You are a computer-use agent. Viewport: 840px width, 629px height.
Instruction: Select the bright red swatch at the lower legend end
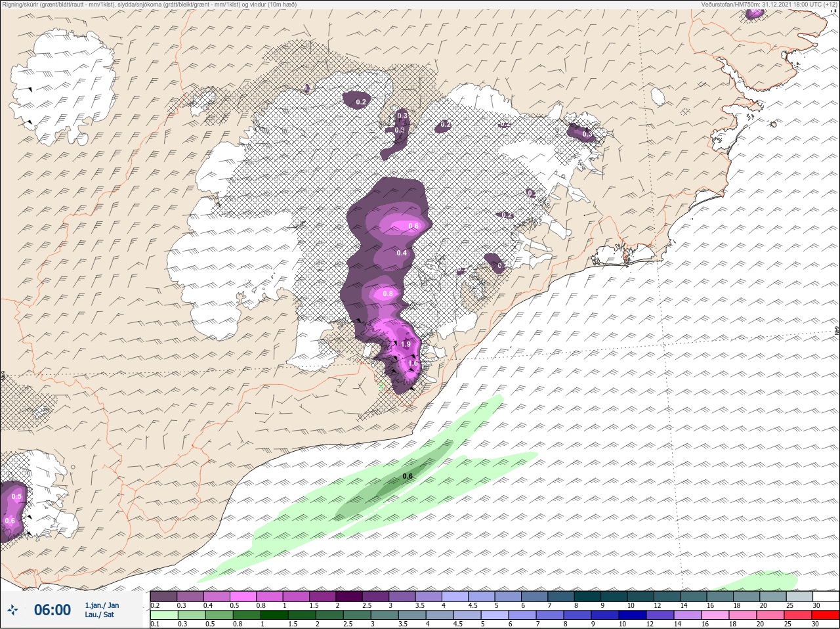[x=826, y=615]
